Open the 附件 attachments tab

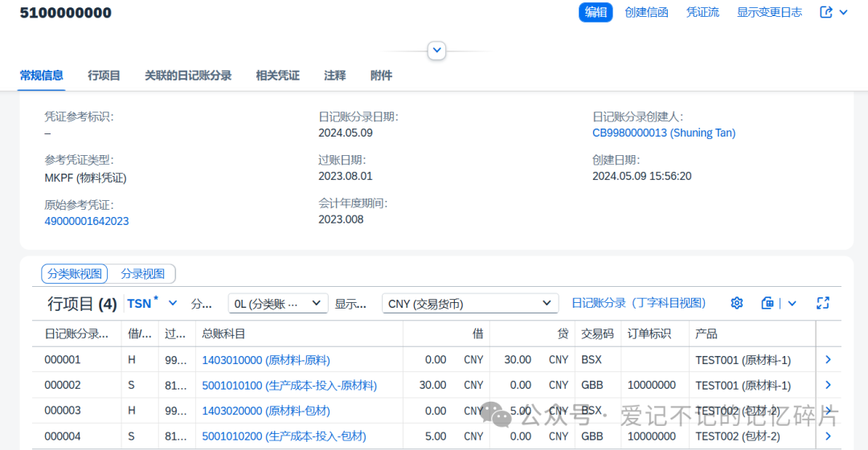[x=382, y=76]
